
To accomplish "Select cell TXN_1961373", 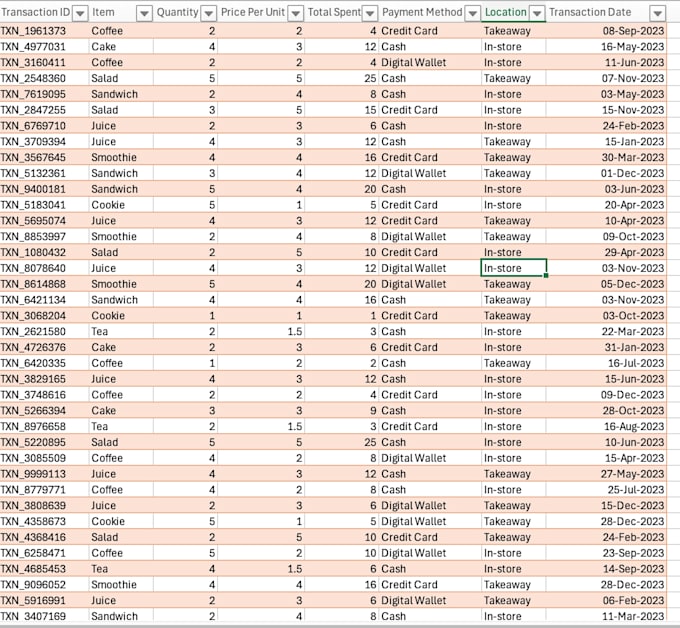I will coord(44,31).
